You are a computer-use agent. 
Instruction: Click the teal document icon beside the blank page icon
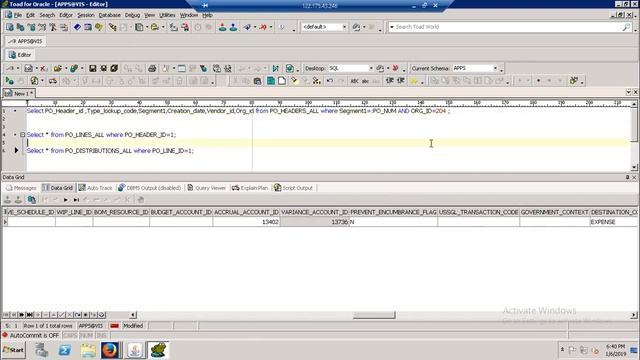271,81
